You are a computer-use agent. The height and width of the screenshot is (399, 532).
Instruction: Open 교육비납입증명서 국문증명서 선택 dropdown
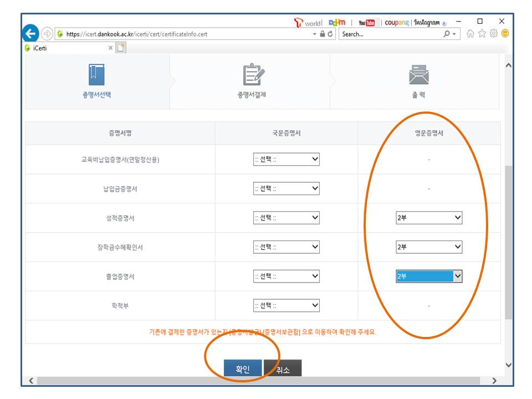[286, 160]
